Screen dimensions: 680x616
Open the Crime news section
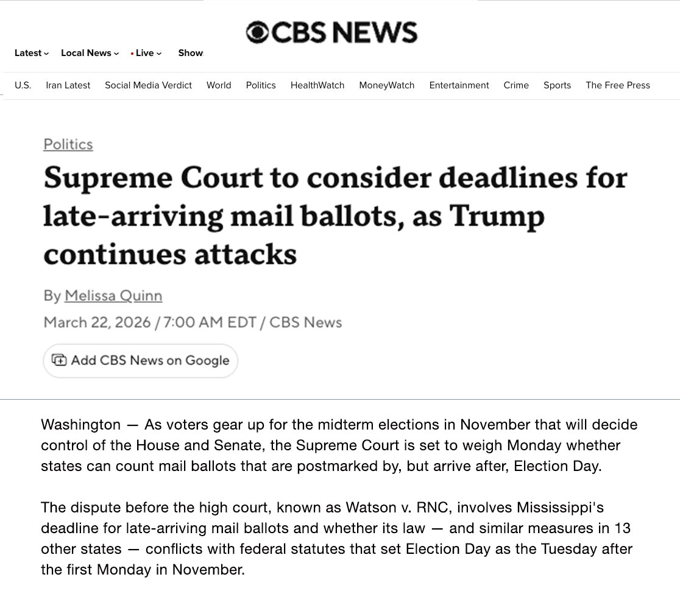point(516,85)
